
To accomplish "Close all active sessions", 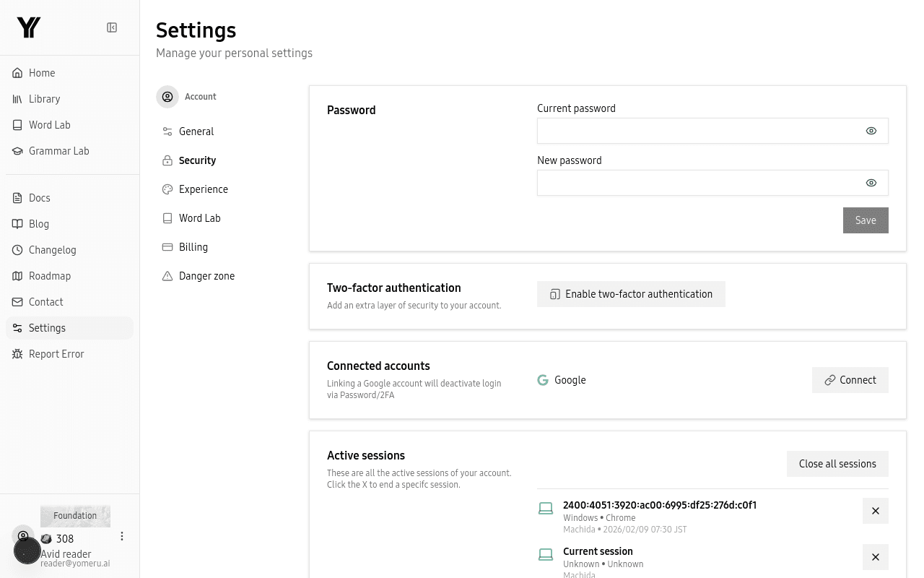I will (837, 464).
